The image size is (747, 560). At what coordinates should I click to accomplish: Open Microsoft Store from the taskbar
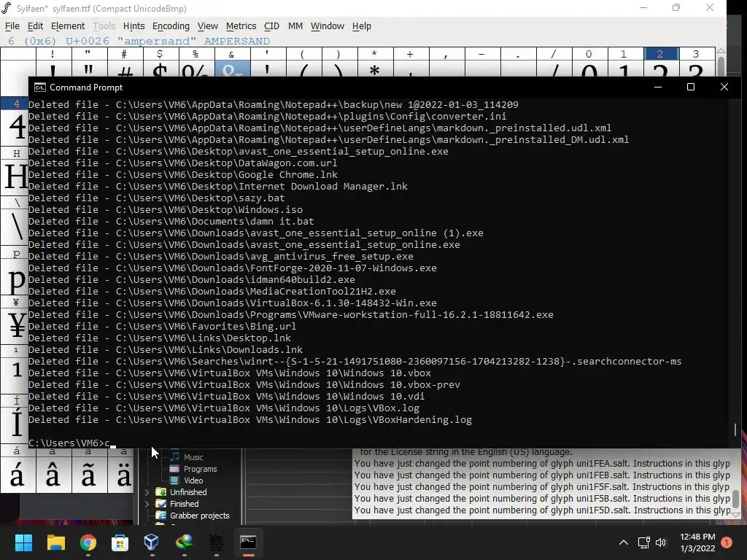[x=120, y=542]
